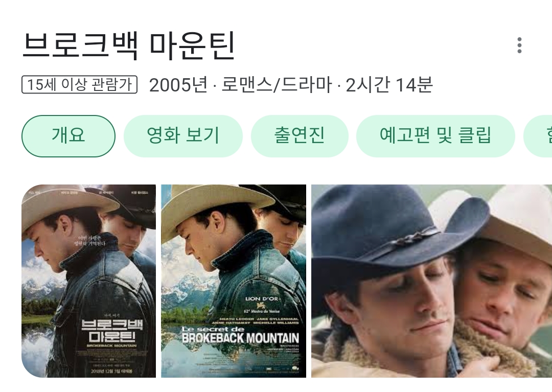Open the three-dot more options menu
This screenshot has width=552, height=392.
click(519, 45)
